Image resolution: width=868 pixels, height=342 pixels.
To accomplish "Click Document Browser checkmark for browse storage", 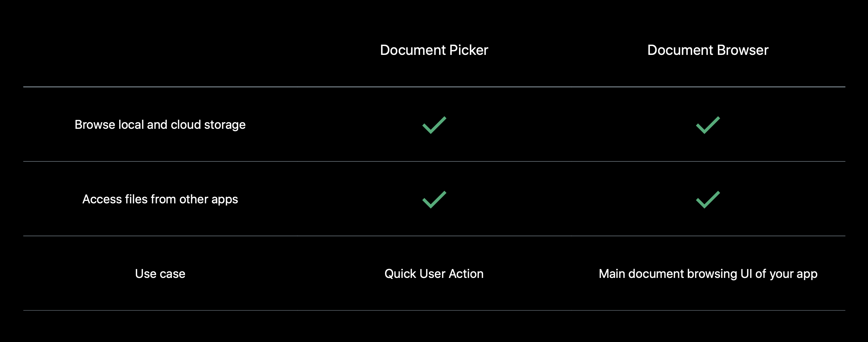I will click(708, 125).
